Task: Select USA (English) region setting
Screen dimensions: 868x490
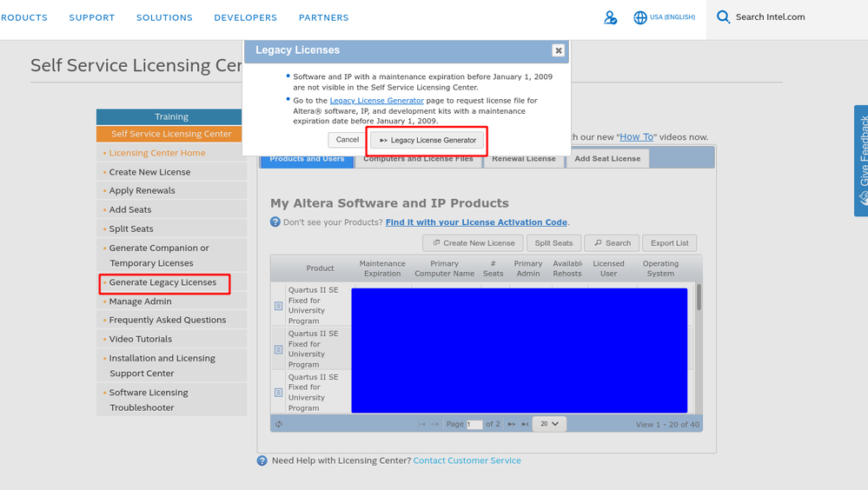Action: tap(672, 17)
